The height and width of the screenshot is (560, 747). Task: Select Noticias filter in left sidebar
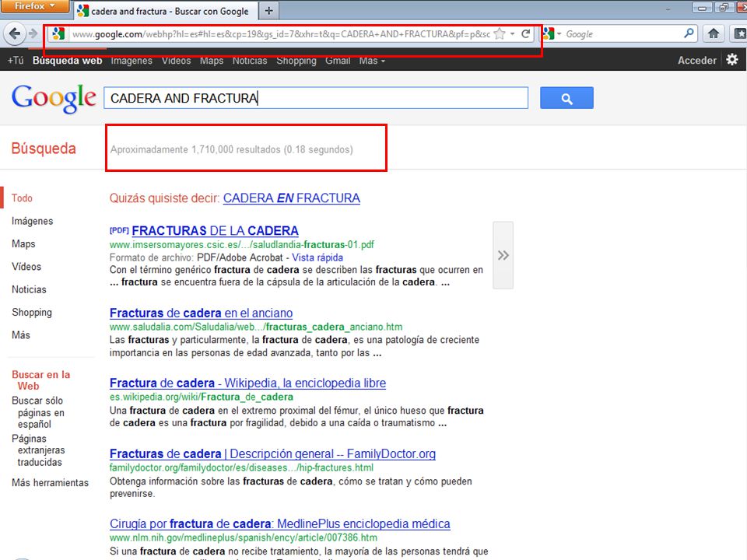click(29, 289)
